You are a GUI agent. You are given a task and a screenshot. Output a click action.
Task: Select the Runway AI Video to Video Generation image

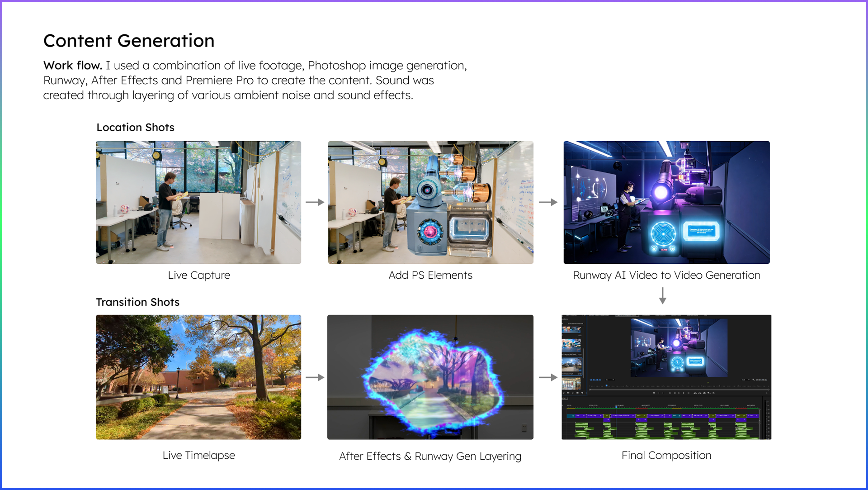pos(666,202)
